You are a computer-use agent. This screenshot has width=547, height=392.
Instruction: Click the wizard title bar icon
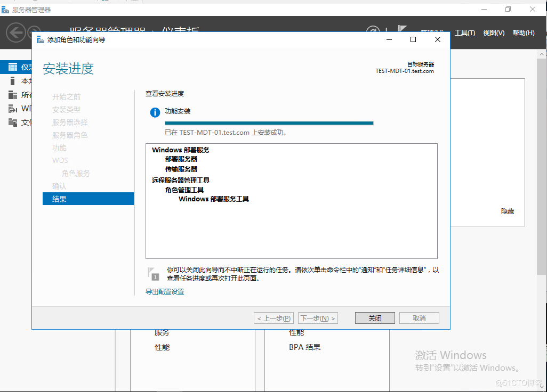tap(41, 40)
